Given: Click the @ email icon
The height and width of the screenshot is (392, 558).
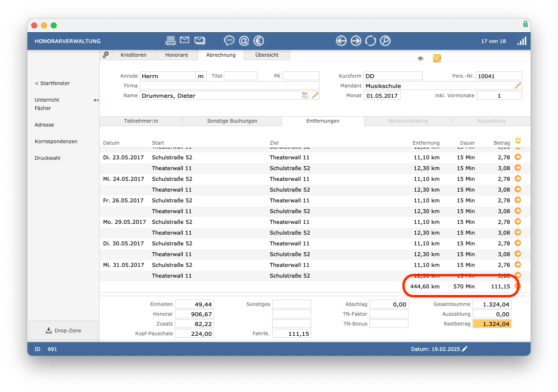Looking at the screenshot, I should [x=244, y=41].
